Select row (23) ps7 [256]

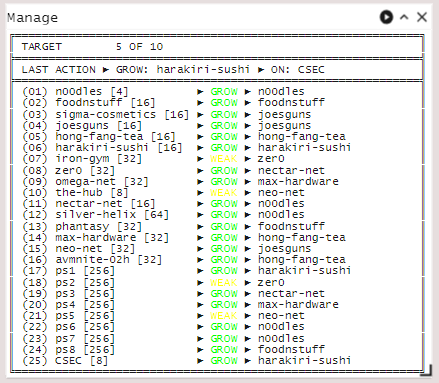[x=187, y=338]
